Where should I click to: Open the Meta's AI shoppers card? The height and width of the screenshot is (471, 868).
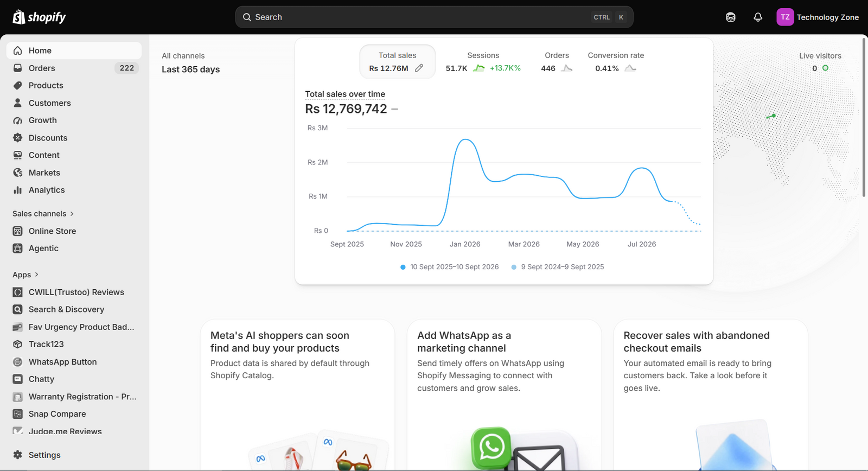click(x=297, y=394)
